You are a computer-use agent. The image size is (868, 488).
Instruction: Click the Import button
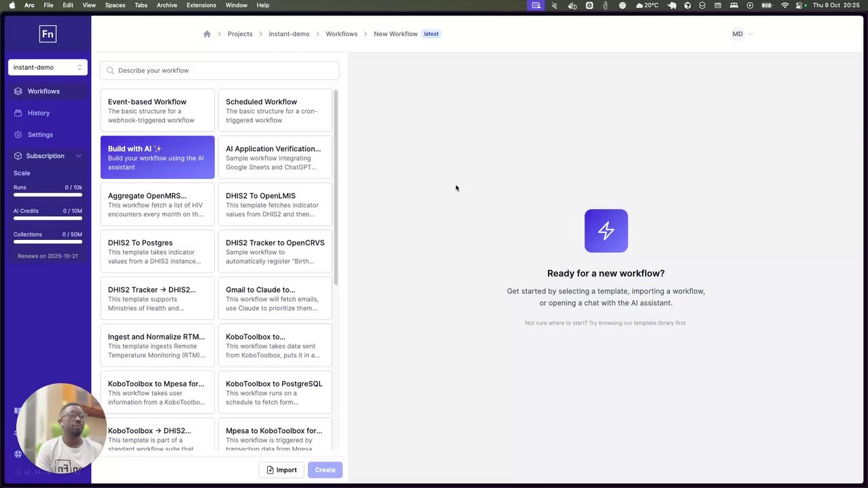(281, 470)
